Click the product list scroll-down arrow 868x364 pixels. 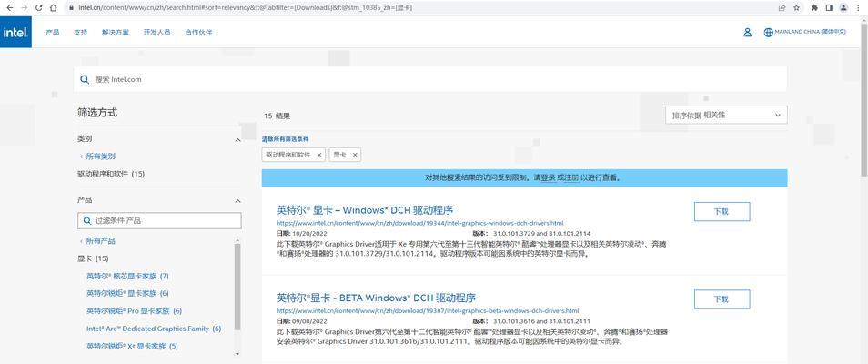237,353
